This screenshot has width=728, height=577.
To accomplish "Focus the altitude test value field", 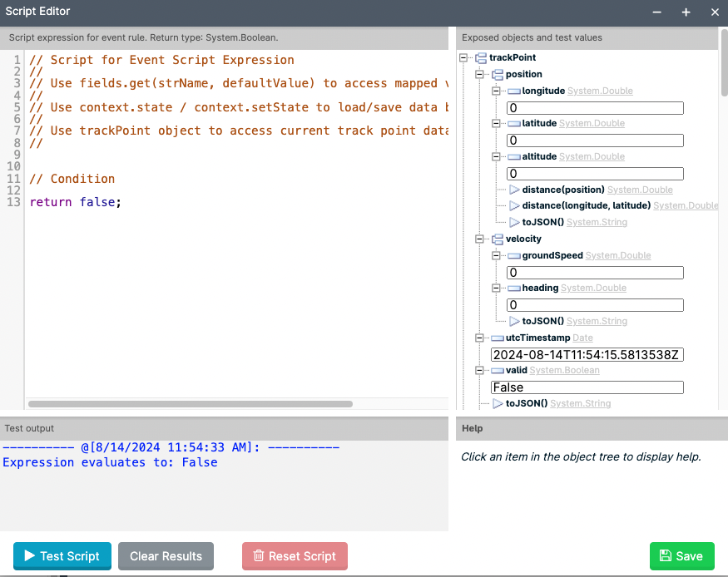I will click(595, 174).
